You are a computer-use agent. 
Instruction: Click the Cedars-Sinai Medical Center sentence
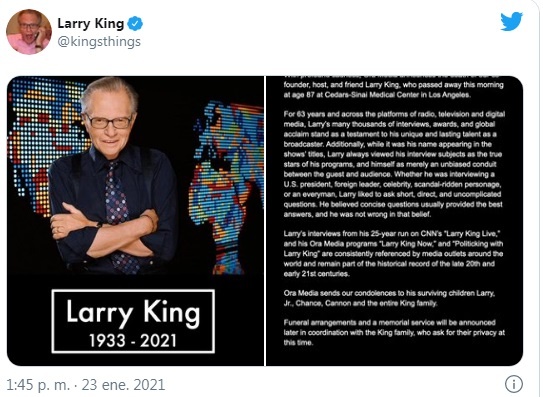[393, 89]
